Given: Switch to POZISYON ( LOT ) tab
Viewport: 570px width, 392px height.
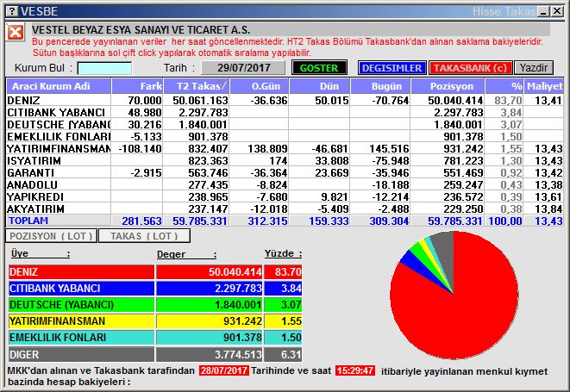Looking at the screenshot, I should (x=51, y=236).
